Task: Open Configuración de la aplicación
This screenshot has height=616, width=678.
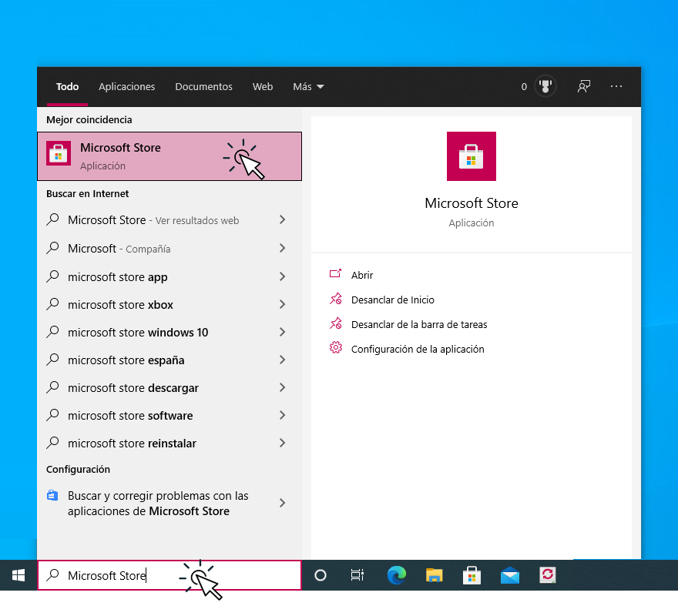Action: click(418, 349)
